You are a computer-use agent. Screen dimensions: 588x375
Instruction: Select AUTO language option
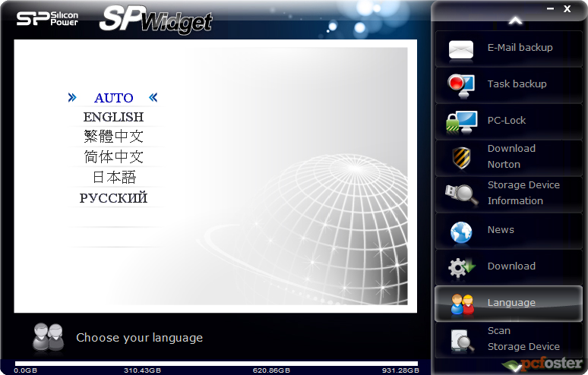(x=114, y=98)
